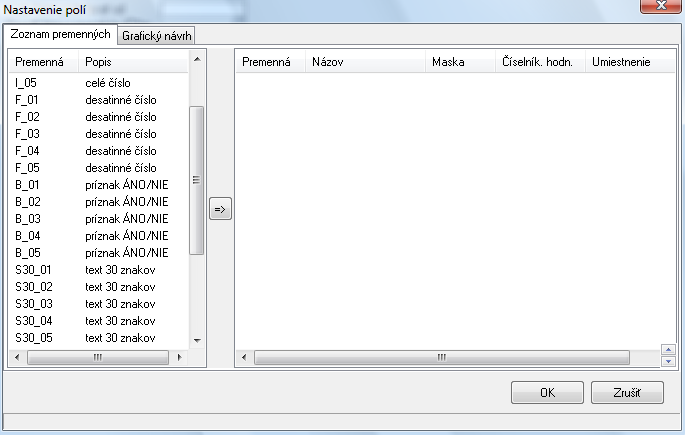The width and height of the screenshot is (685, 435).
Task: Click the Zrušiť button
Action: point(627,392)
